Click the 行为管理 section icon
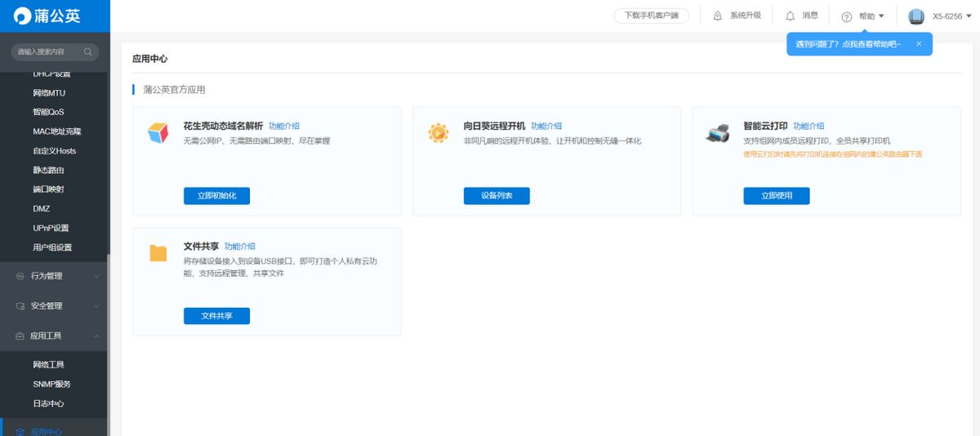 pos(20,276)
